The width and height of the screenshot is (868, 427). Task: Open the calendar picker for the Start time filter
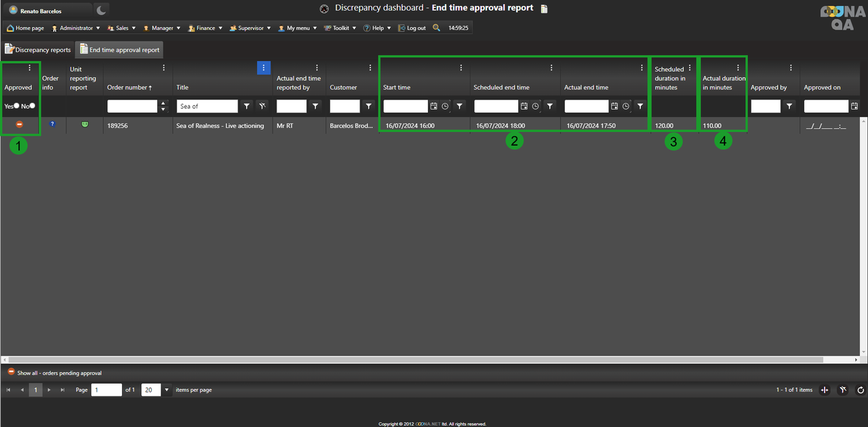pyautogui.click(x=434, y=106)
